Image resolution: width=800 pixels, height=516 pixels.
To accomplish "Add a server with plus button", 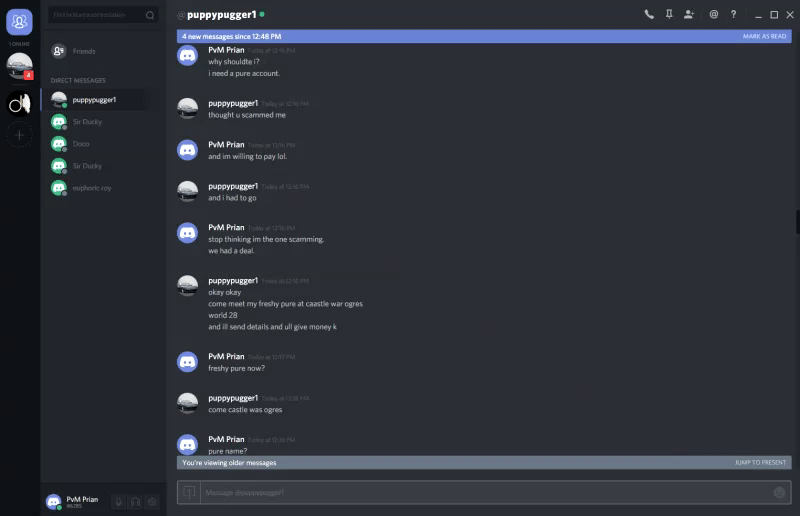I will (19, 135).
